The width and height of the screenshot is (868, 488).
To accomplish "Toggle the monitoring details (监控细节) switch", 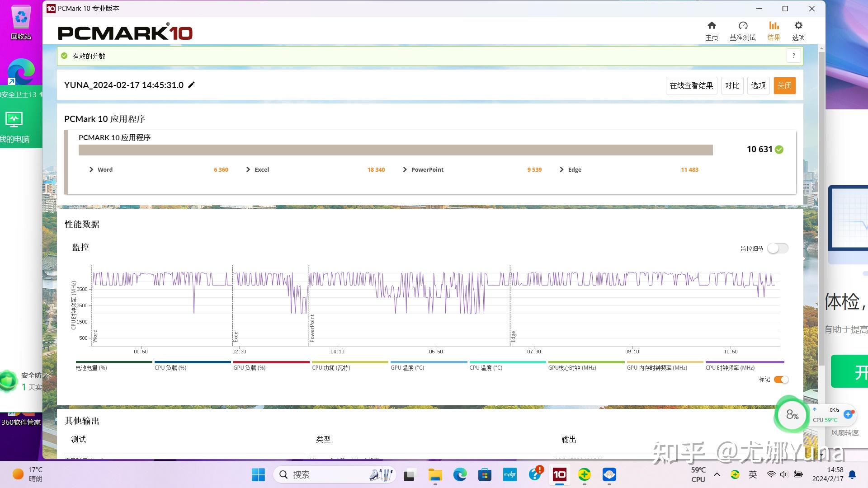I will (778, 248).
